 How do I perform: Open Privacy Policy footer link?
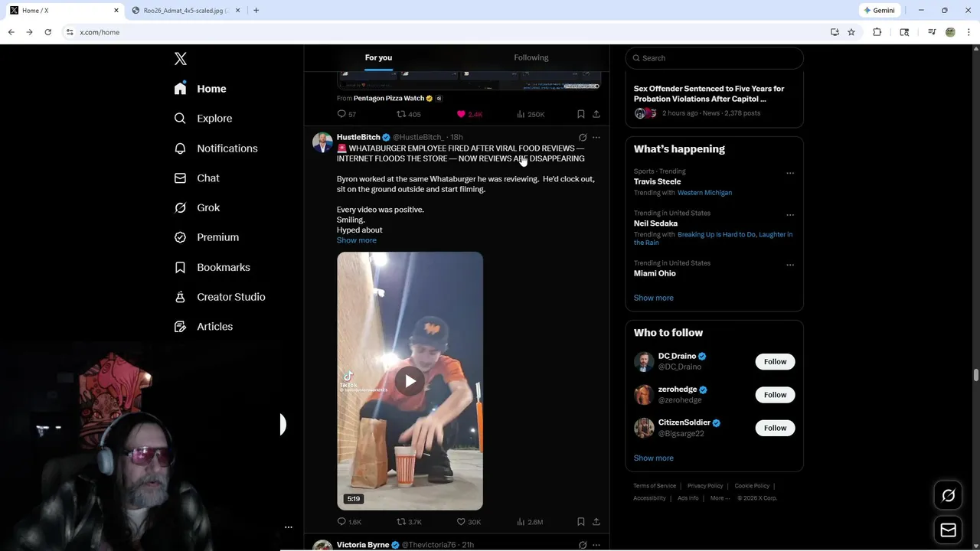pyautogui.click(x=705, y=486)
